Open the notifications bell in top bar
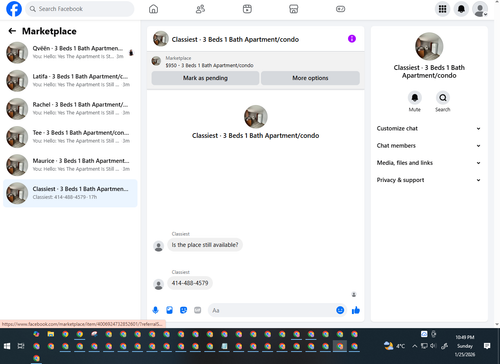The width and height of the screenshot is (500, 364). [461, 9]
